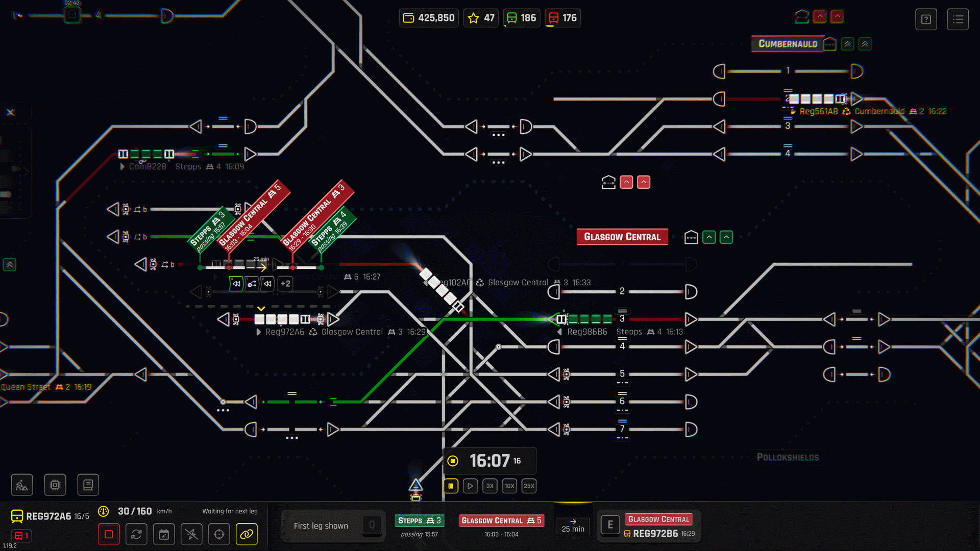Set game speed to 3X
Screen dimensions: 980x551
tap(489, 486)
